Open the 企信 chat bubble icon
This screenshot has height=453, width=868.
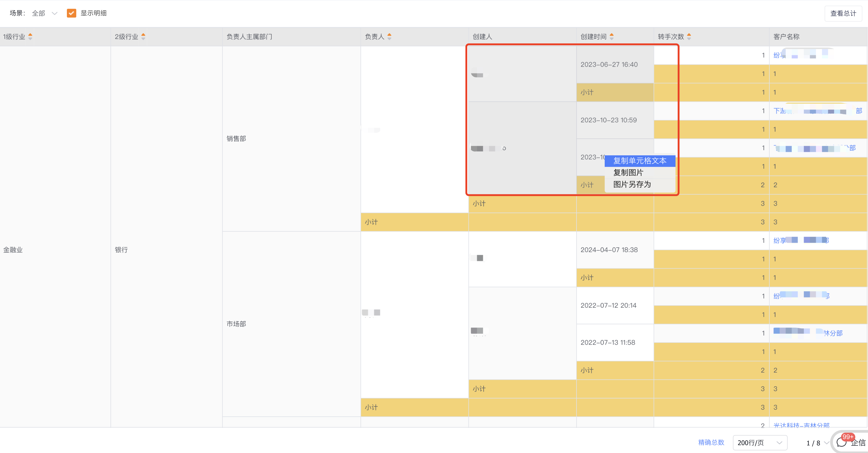click(841, 442)
